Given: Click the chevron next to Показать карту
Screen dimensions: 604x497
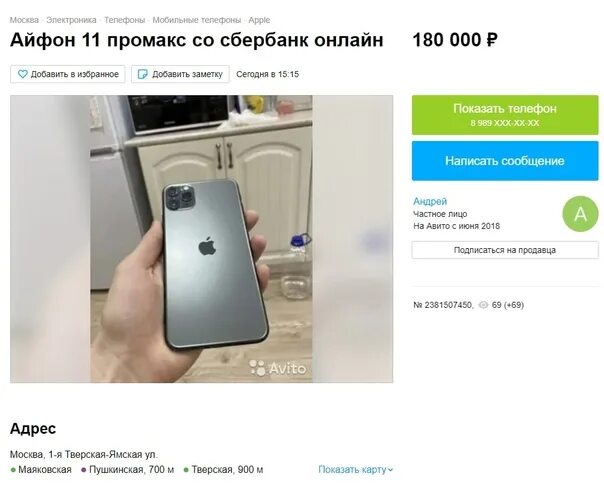Looking at the screenshot, I should tap(391, 470).
